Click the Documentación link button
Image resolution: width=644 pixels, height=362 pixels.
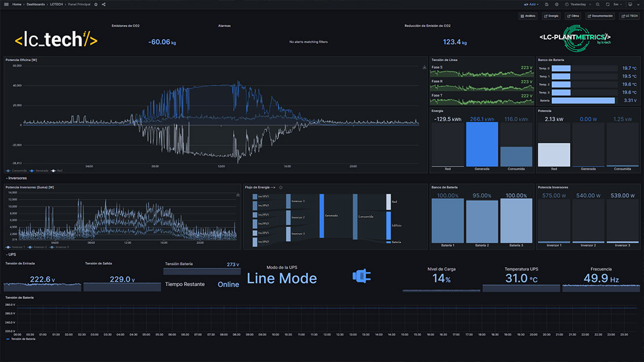point(599,16)
